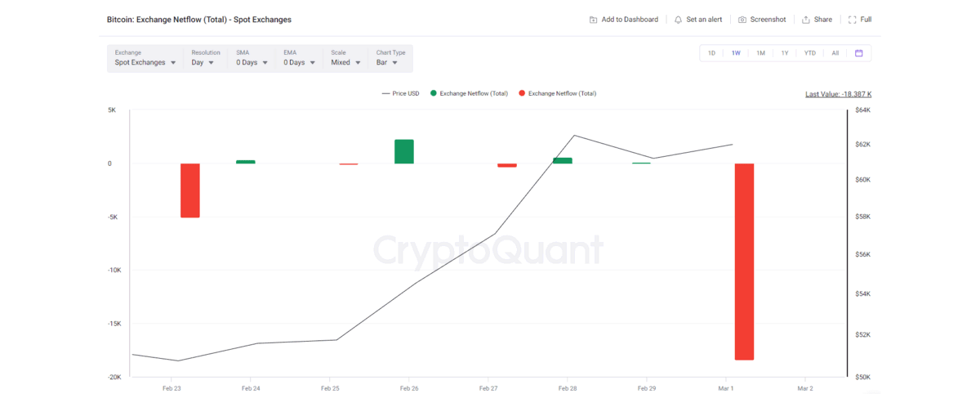Viewport: 980px width, 394px height.
Task: Click the Last Value link
Action: tap(844, 94)
